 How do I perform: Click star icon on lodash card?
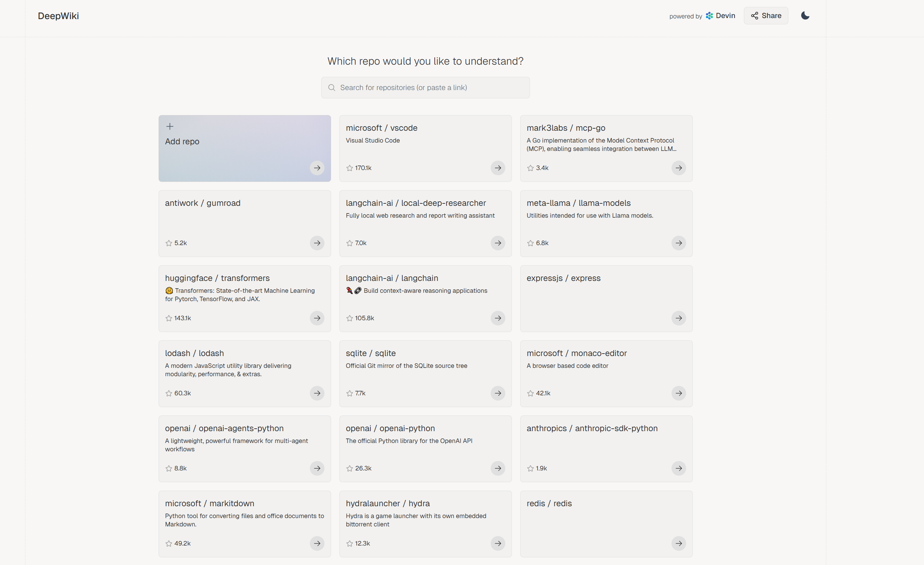(169, 393)
